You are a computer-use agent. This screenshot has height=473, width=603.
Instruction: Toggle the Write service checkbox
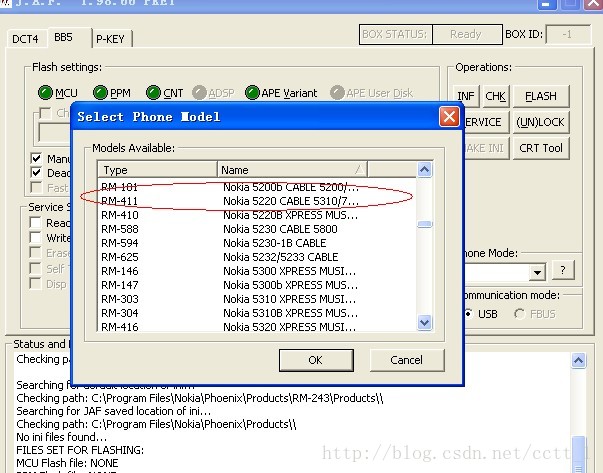35,237
